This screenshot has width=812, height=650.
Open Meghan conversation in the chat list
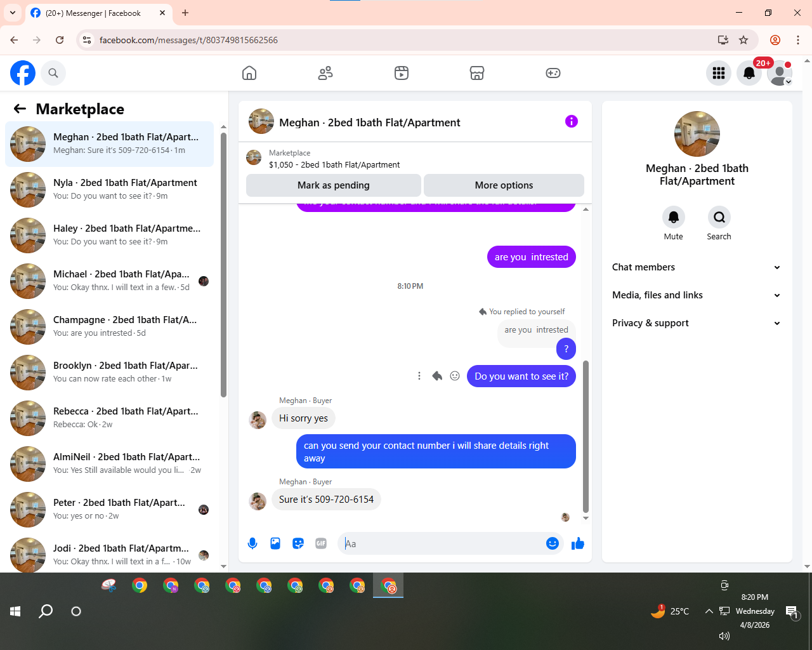point(109,144)
